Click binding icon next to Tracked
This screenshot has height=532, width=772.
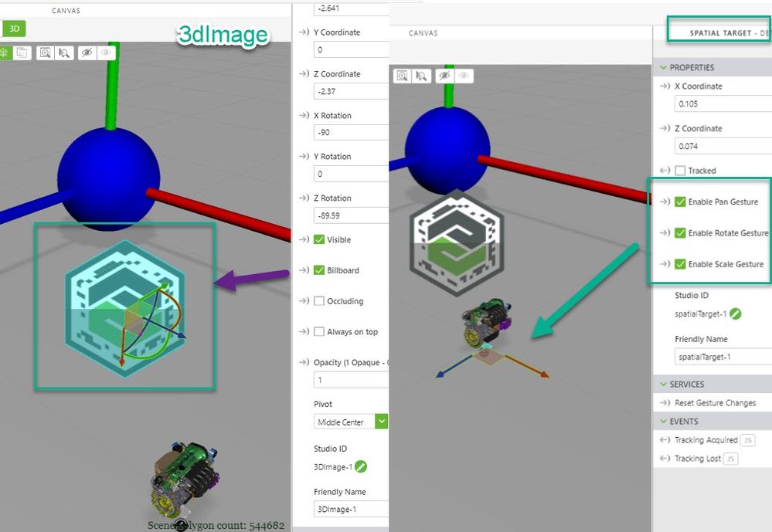click(665, 171)
